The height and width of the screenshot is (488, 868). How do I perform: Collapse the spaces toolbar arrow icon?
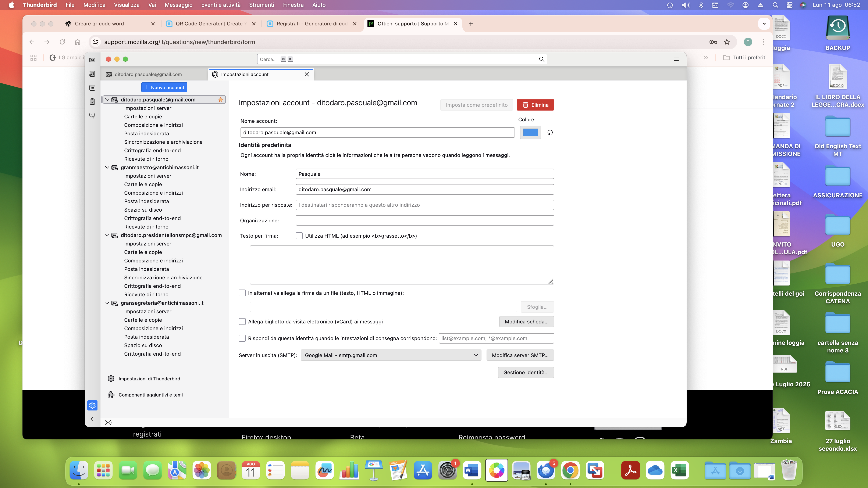coord(92,419)
